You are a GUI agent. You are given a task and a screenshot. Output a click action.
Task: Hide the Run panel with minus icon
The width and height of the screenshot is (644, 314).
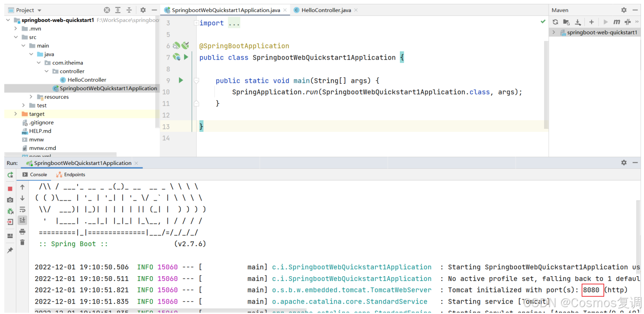[635, 163]
